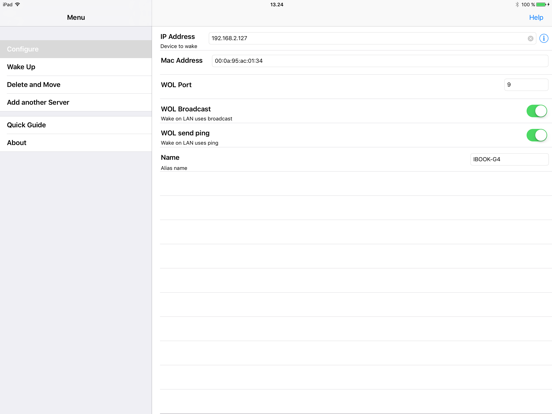Disable the WOL send ping switch
552x414 pixels.
coord(537,135)
